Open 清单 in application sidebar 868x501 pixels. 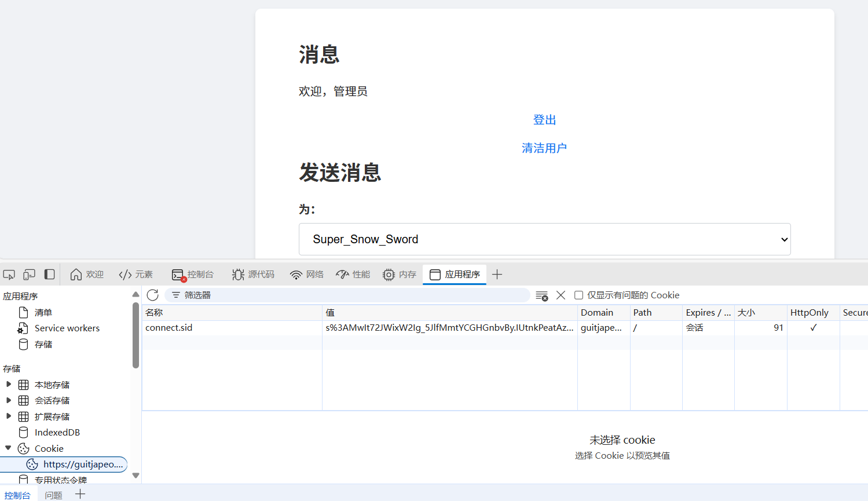pyautogui.click(x=43, y=312)
